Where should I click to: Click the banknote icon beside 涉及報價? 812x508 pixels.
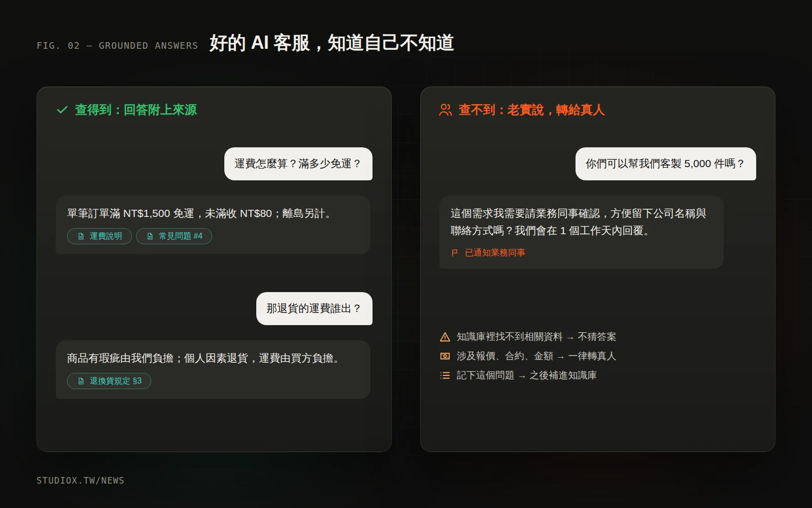tap(445, 356)
